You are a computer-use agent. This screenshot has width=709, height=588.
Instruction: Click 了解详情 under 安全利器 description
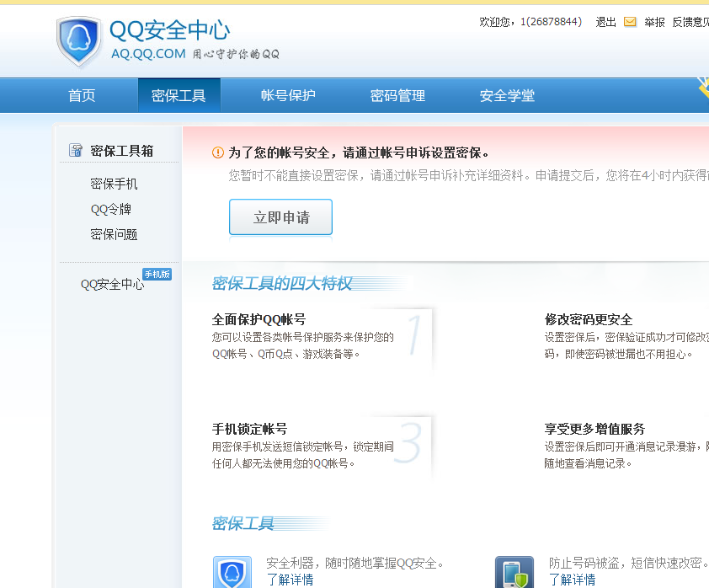tap(290, 580)
